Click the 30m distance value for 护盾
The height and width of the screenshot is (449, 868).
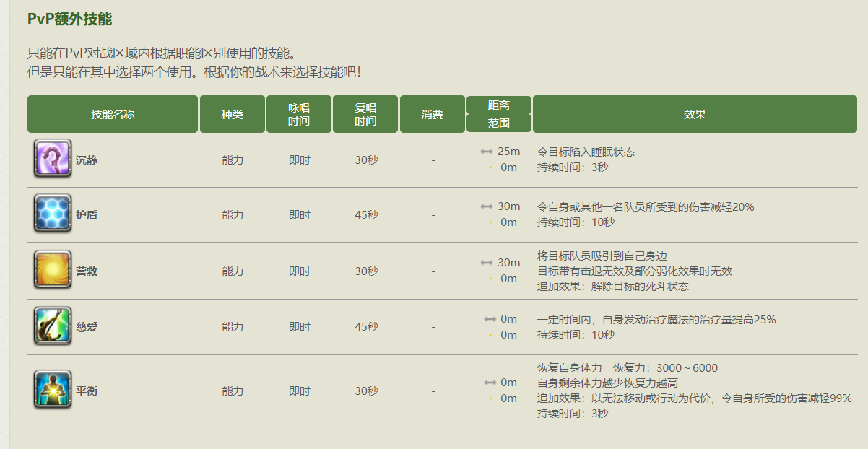(x=508, y=206)
